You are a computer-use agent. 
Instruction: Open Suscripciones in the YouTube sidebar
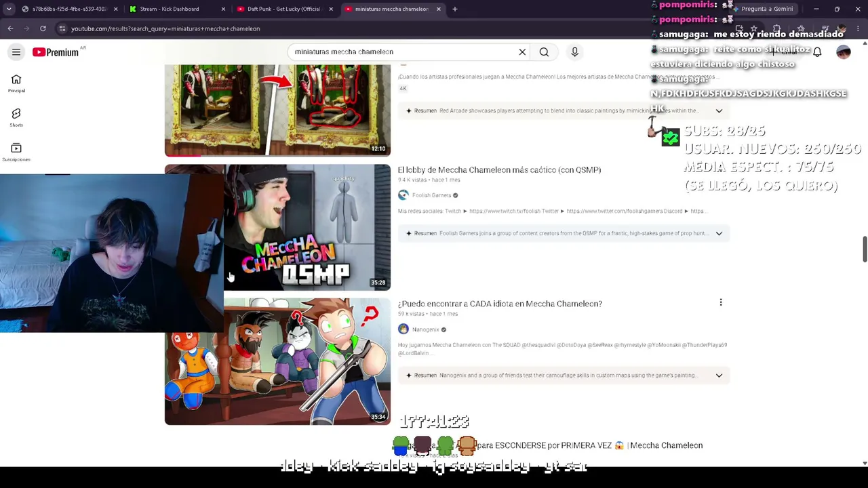[16, 152]
